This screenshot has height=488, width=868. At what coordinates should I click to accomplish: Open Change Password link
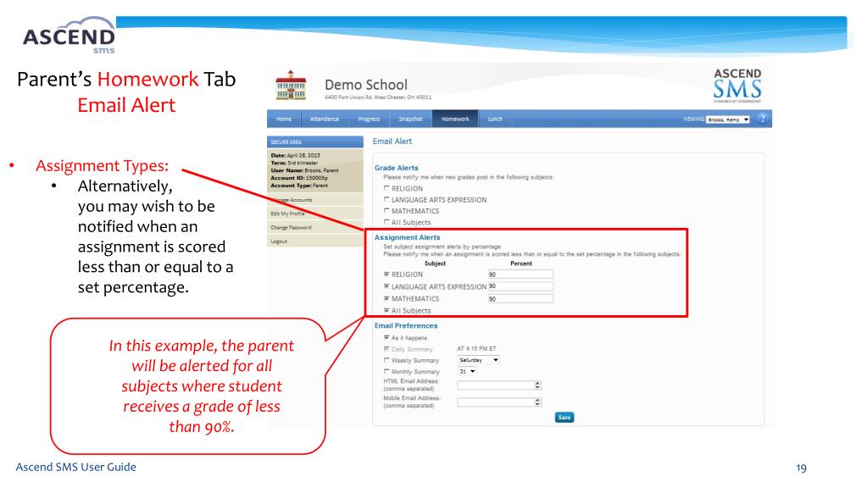point(291,227)
